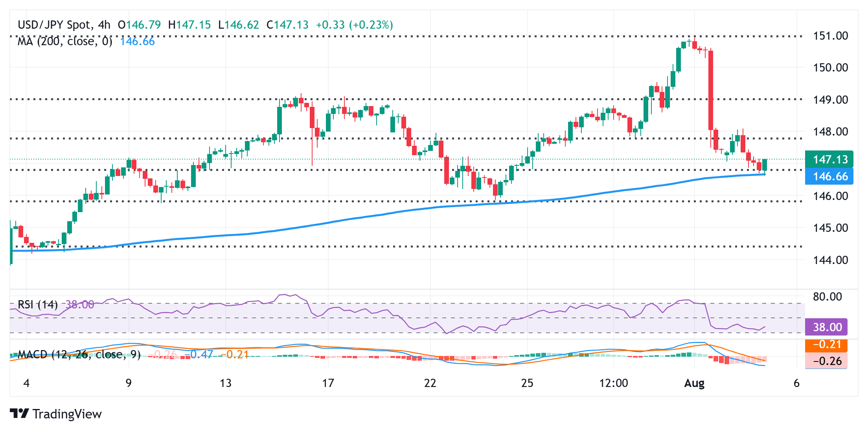Click the TradingView logo icon

[19, 413]
